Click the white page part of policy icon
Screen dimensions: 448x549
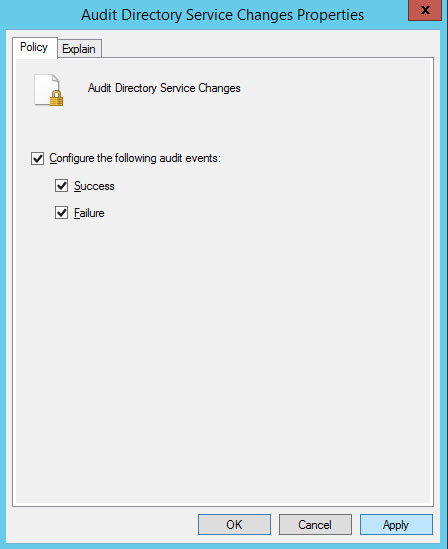(x=44, y=86)
